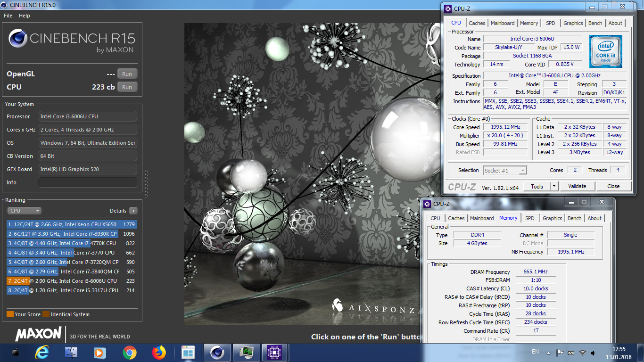This screenshot has width=644, height=362.
Task: Open the About tab in upper CPU-Z
Action: 615,23
